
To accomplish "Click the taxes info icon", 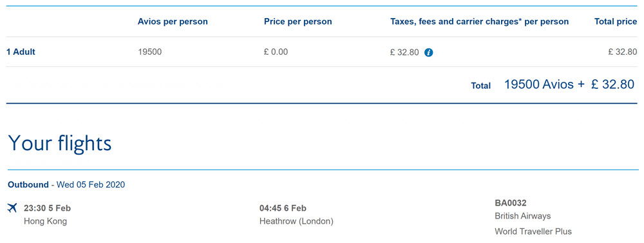I will 429,52.
